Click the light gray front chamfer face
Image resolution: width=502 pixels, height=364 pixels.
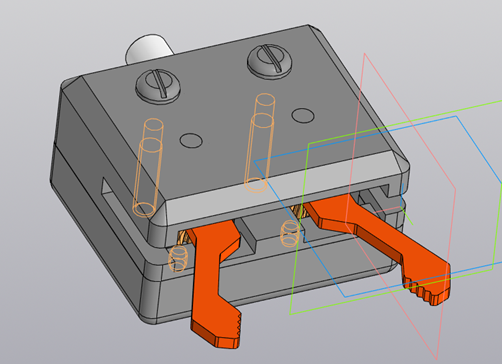tap(283, 187)
